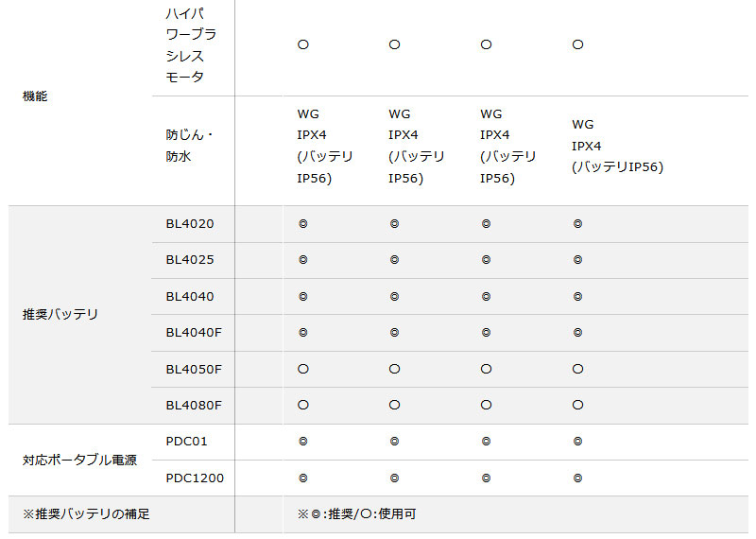
Task: Click the 対応ポータブル電源 row header
Action: click(80, 460)
